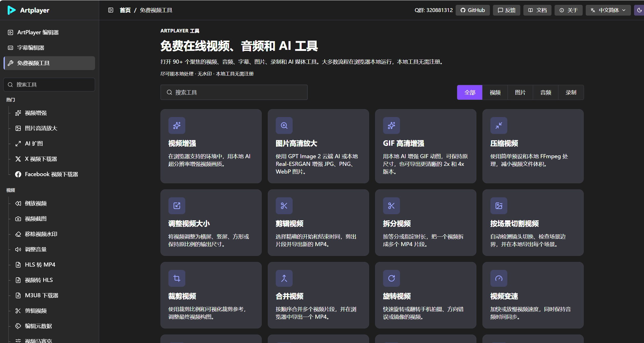This screenshot has height=343, width=644.
Task: Open the 按场景切割视频 card title
Action: coord(514,224)
